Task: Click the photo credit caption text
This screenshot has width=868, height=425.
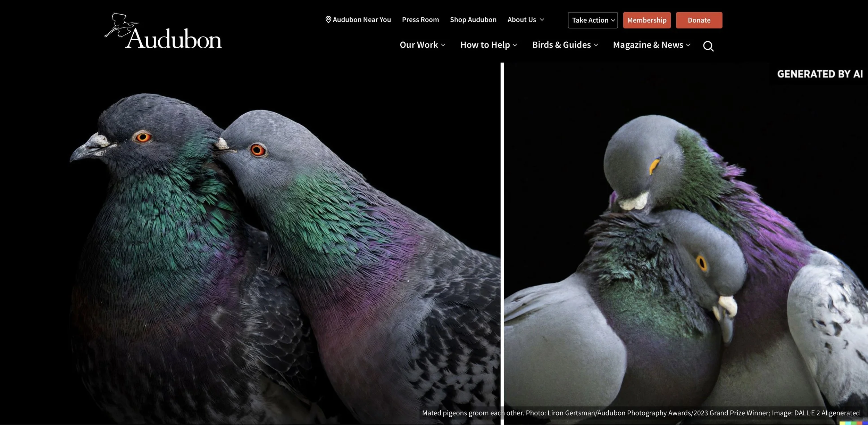Action: 641,413
